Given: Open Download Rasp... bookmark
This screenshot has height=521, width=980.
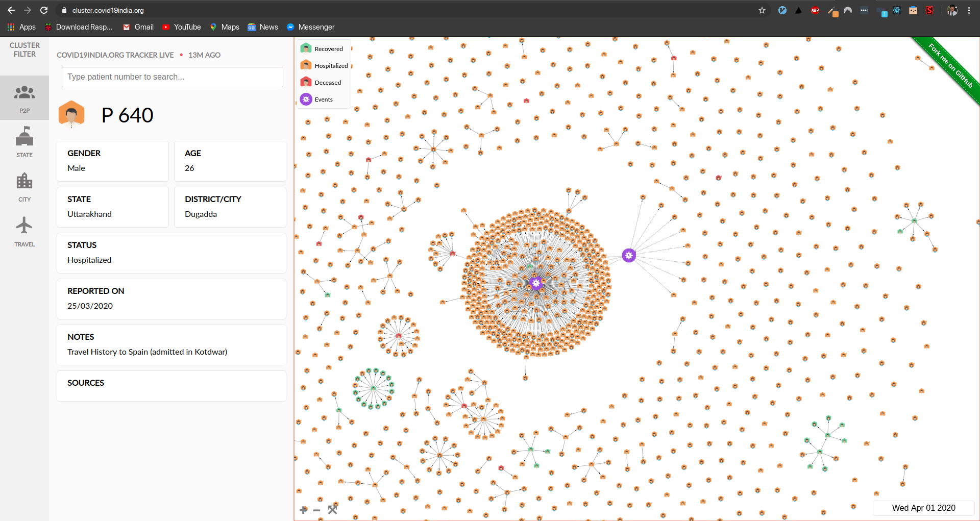Looking at the screenshot, I should [x=79, y=27].
